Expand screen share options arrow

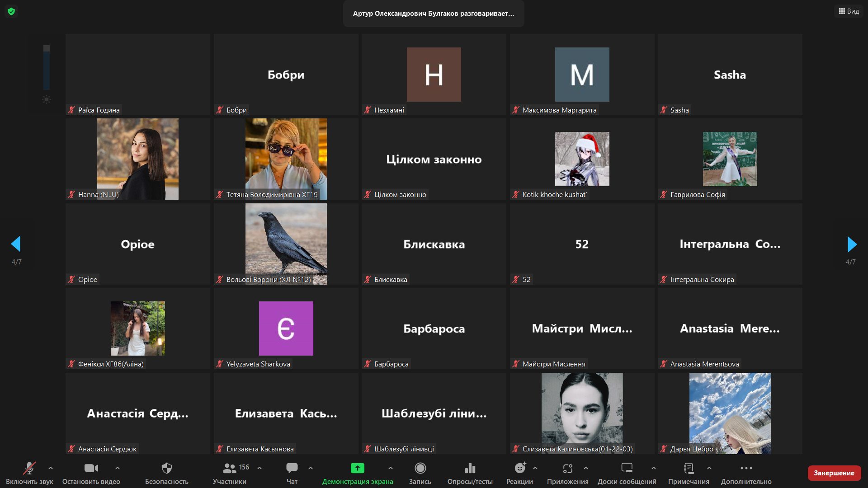tap(391, 468)
